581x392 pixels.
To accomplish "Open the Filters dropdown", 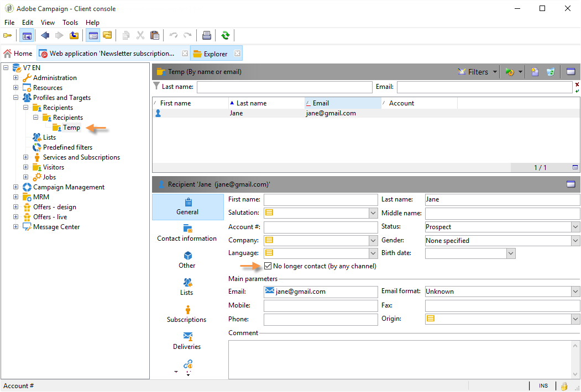I will [x=478, y=72].
